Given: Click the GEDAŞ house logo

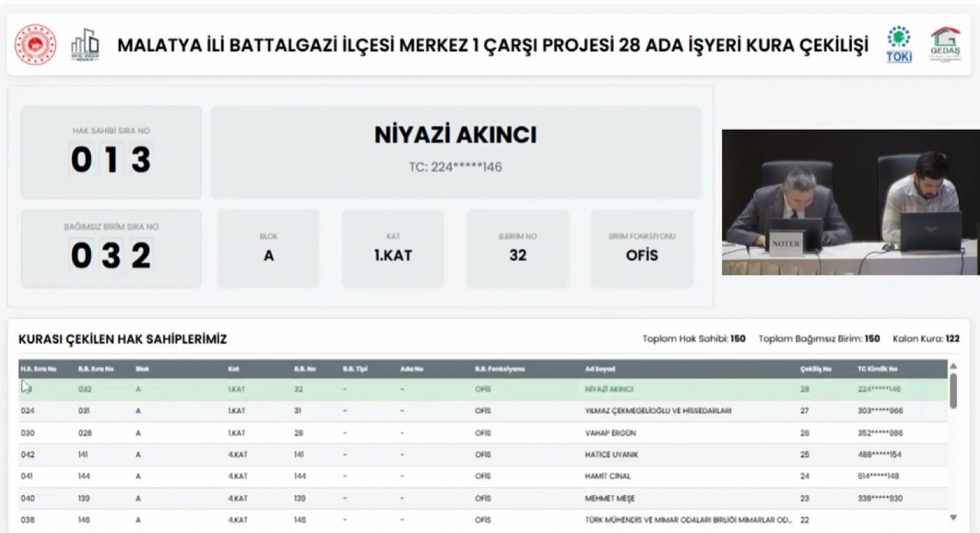Looking at the screenshot, I should point(945,44).
